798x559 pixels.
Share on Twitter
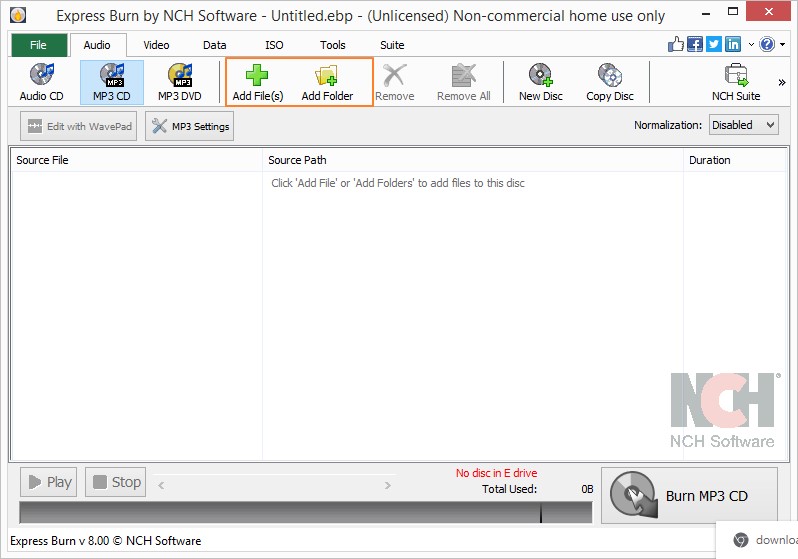pos(714,44)
